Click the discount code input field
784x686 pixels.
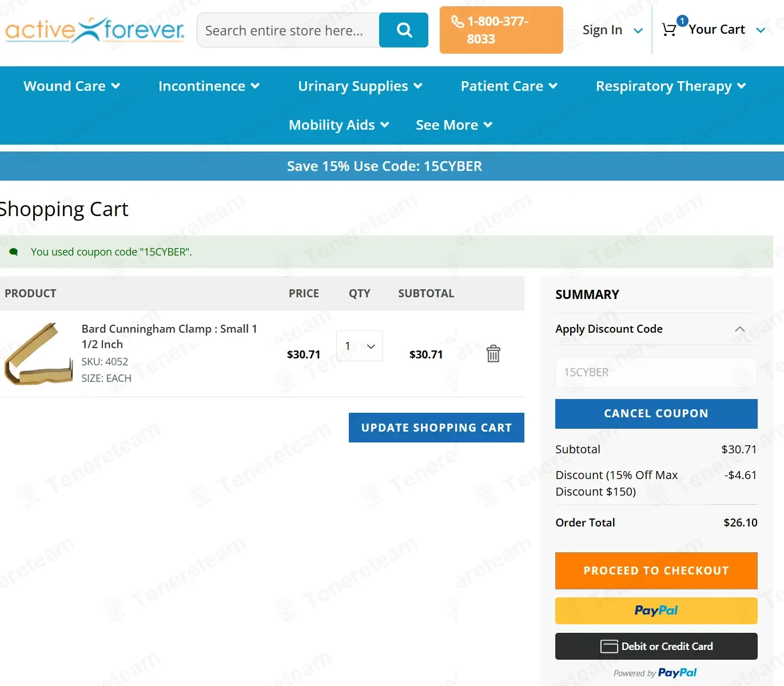point(656,372)
